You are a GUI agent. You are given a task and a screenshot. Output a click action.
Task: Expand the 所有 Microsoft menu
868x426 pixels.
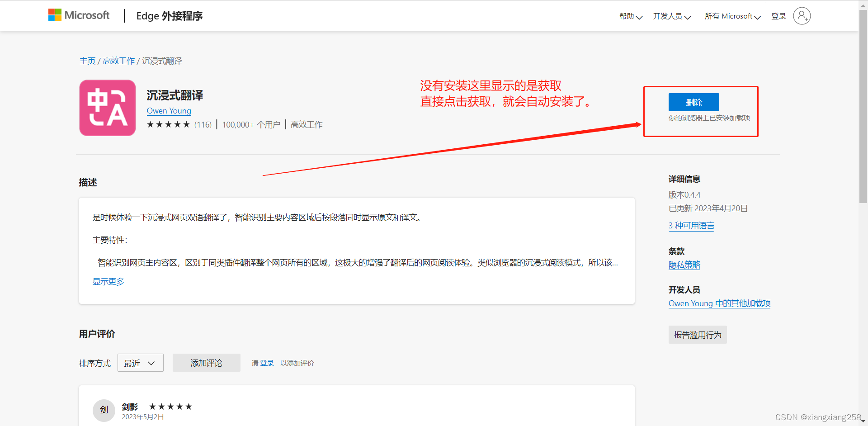tap(732, 16)
